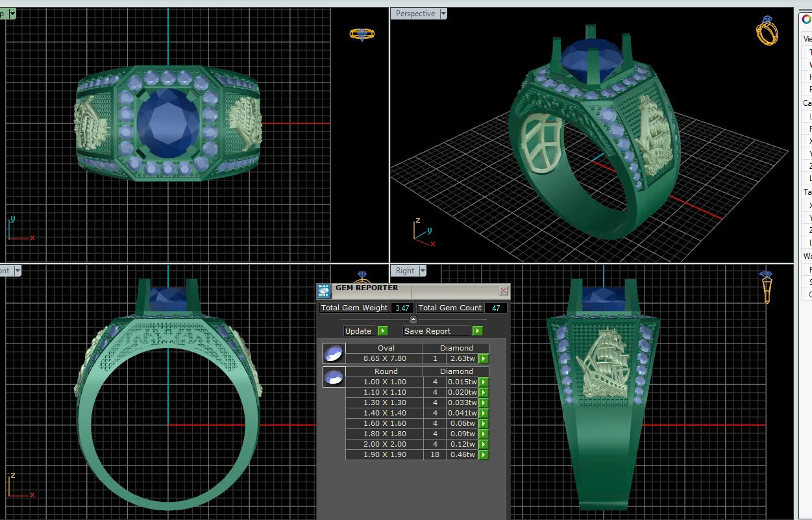The width and height of the screenshot is (812, 520).
Task: Click the green arrow beside Save Report
Action: 477,331
